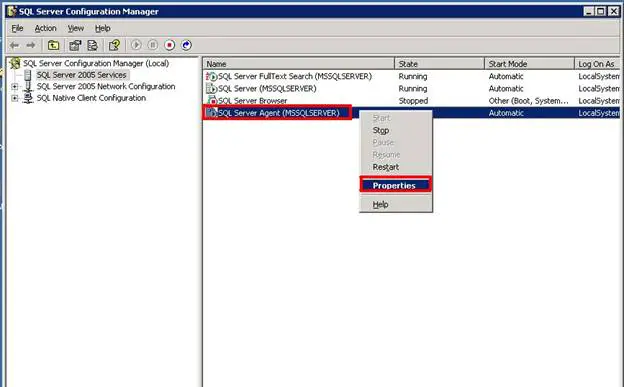Open the Action menu

pos(45,28)
